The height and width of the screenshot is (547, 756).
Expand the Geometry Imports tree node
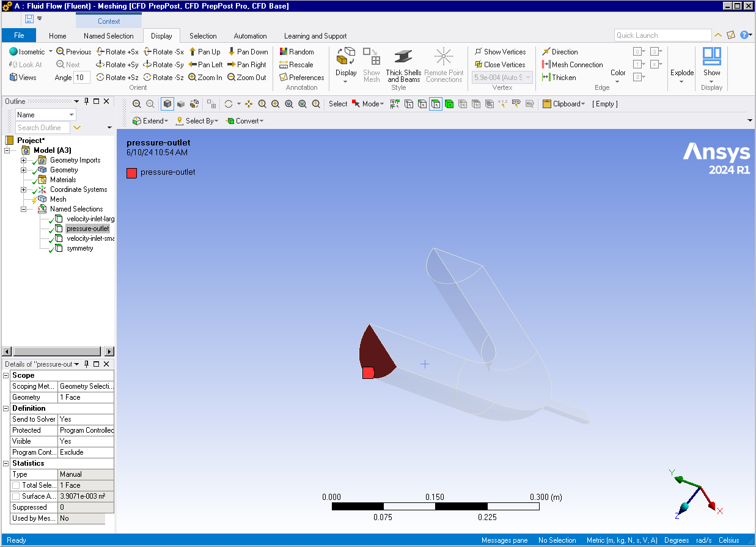point(24,160)
